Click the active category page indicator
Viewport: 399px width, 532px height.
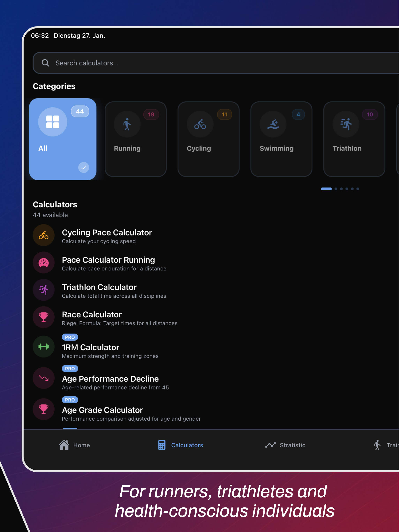pos(326,189)
